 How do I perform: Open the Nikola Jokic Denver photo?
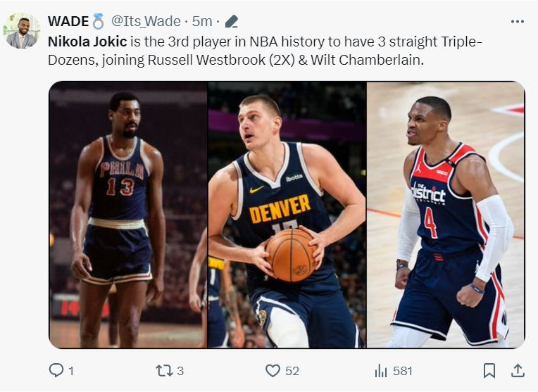(287, 215)
